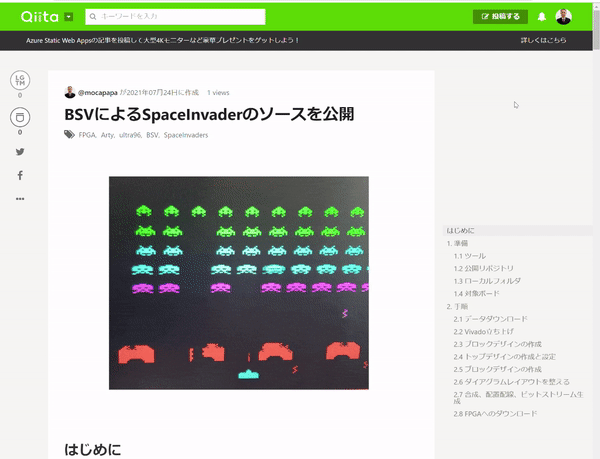
Task: Go to 2.2 Vivado立ち上げ section
Action: pos(483,331)
